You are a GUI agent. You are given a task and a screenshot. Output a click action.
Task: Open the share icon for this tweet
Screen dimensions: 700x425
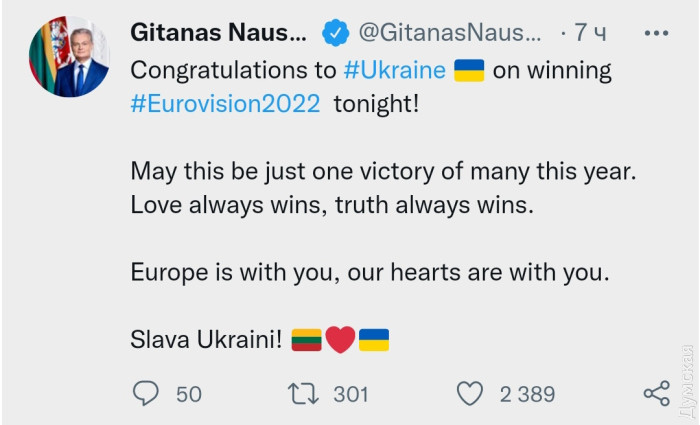coord(656,394)
